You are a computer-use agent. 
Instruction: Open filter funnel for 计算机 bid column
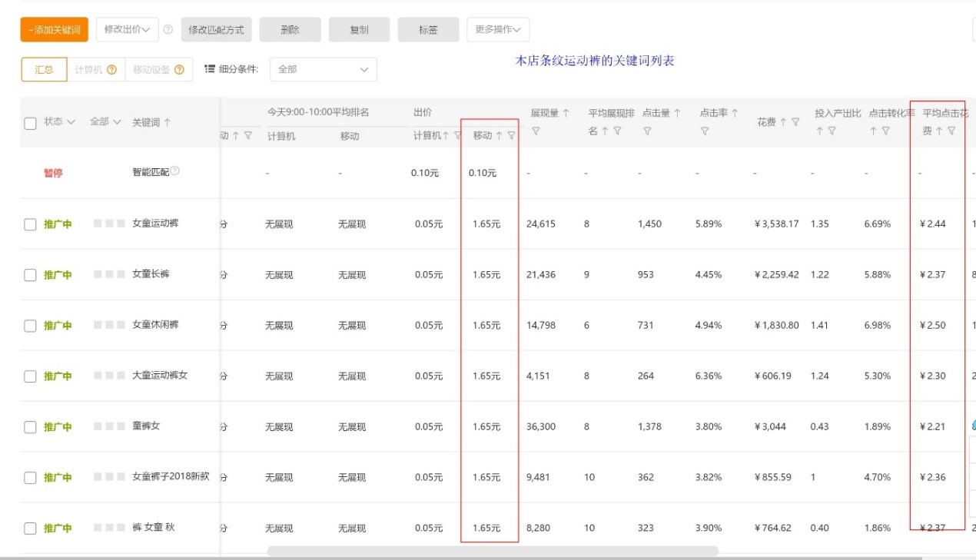[x=458, y=136]
